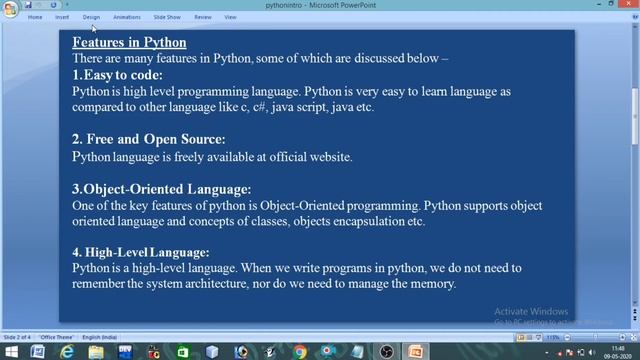
Task: Open the network tray icon
Action: (581, 353)
